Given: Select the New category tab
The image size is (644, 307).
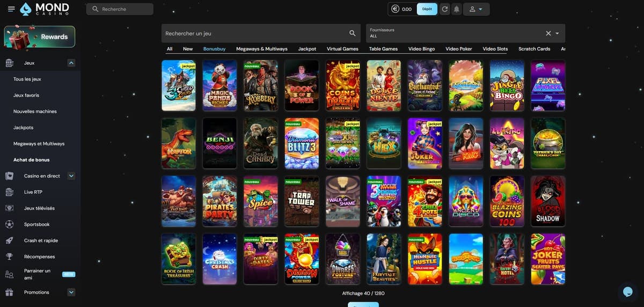Looking at the screenshot, I should coord(188,49).
